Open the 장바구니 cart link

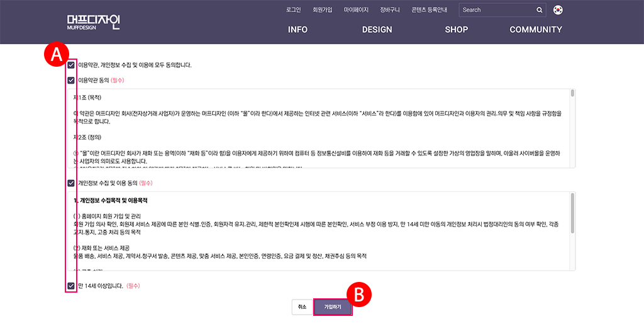pos(390,10)
